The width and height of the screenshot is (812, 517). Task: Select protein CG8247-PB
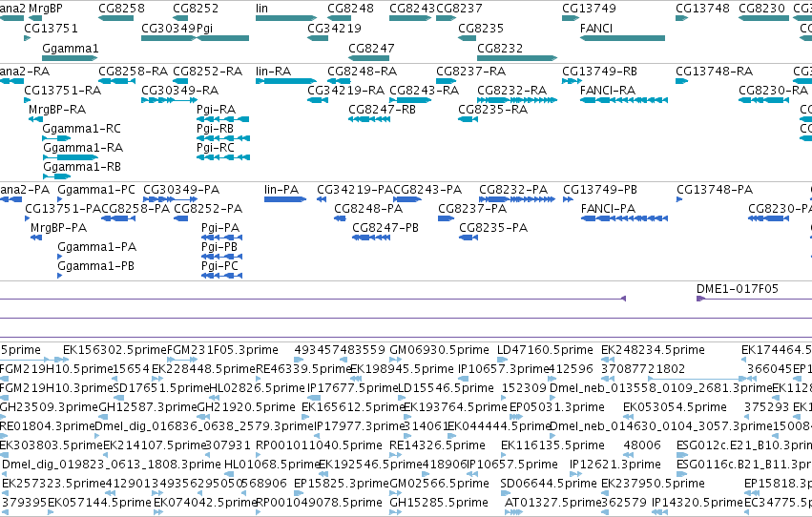click(x=371, y=238)
